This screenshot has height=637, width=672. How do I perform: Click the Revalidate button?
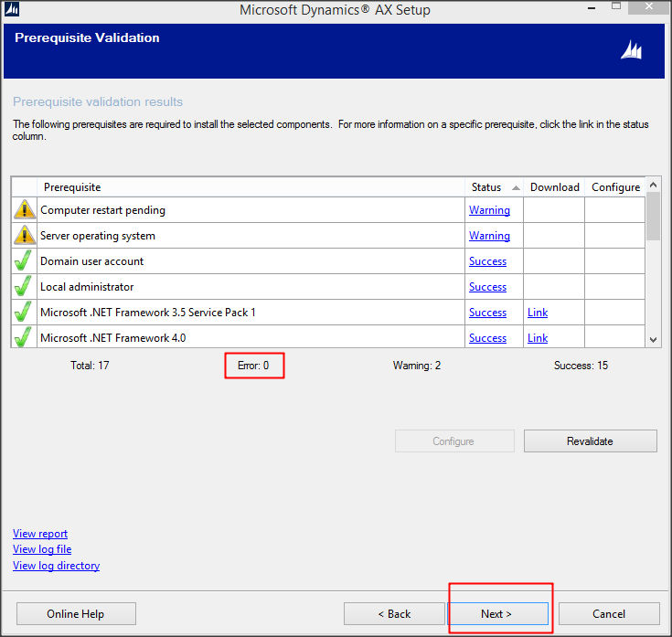point(590,441)
